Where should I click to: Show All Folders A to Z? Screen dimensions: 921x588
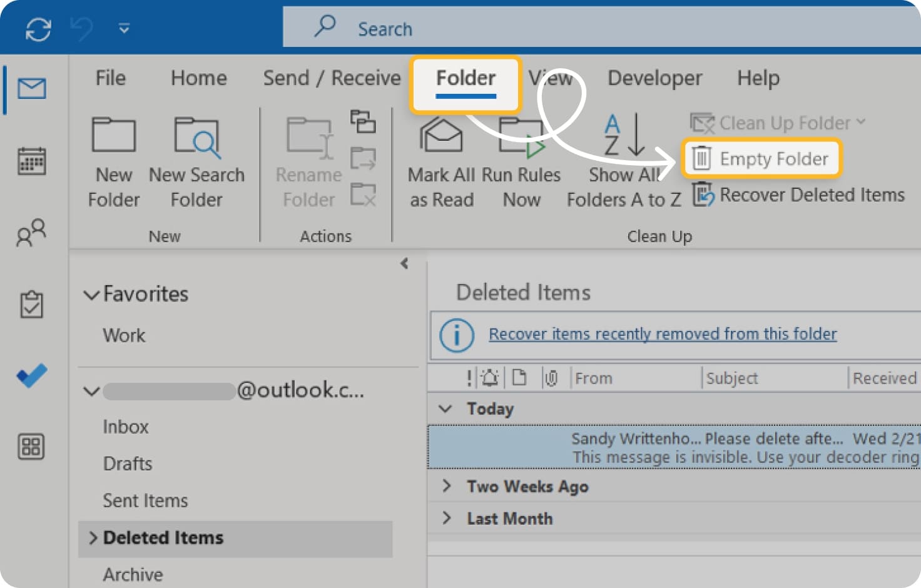click(x=623, y=161)
